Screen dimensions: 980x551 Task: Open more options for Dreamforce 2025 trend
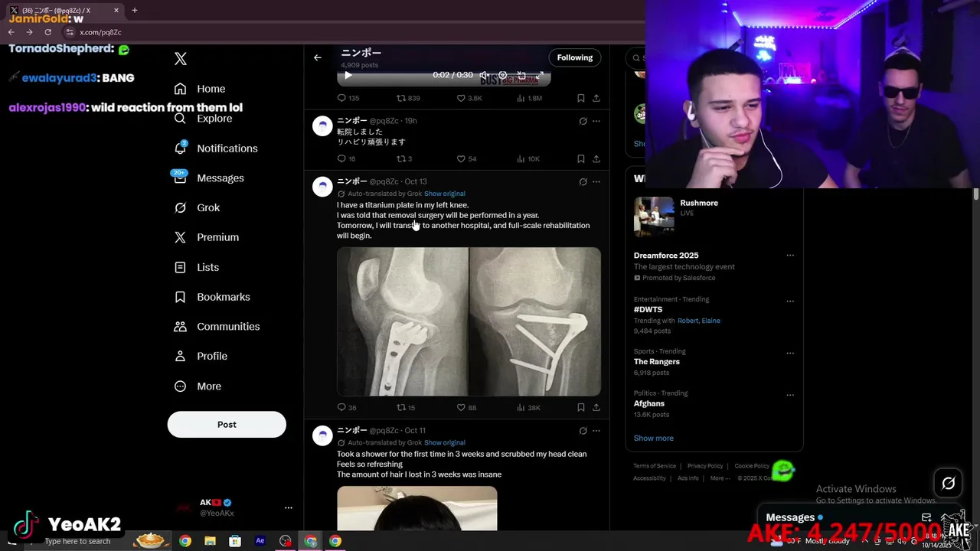coord(790,256)
